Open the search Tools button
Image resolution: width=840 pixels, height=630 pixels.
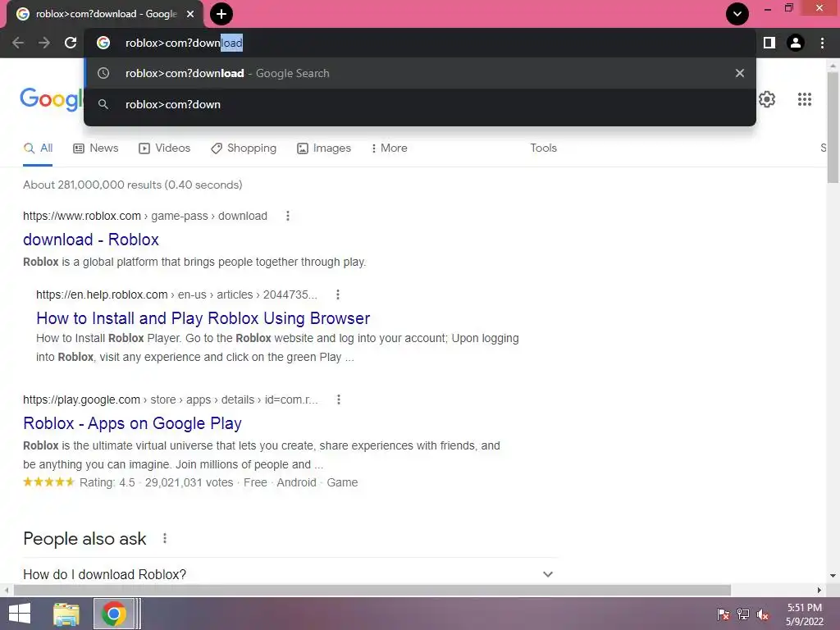543,148
